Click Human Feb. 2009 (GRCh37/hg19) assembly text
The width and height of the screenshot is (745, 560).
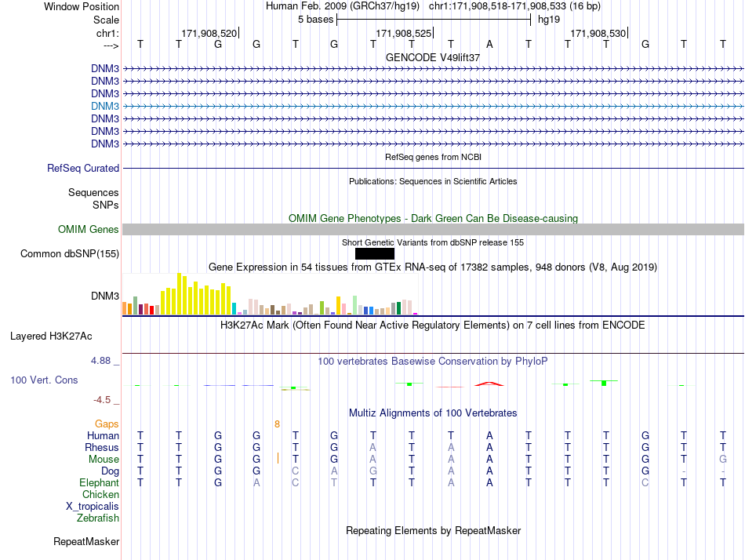pyautogui.click(x=342, y=6)
